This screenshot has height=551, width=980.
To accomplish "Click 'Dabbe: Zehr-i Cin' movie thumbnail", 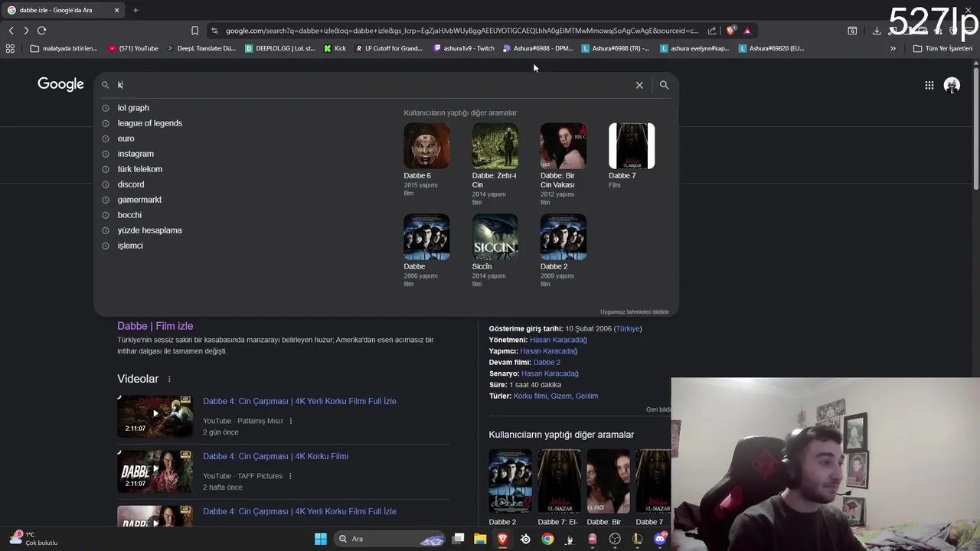I will tap(495, 145).
